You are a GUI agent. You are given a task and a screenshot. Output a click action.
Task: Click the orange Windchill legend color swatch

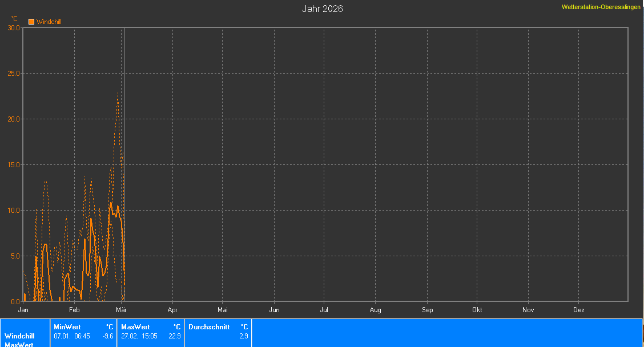[x=31, y=22]
